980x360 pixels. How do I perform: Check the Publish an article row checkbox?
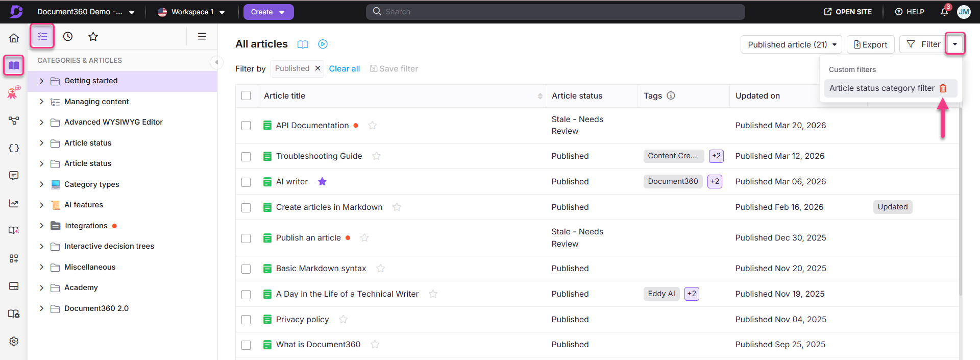(x=246, y=238)
